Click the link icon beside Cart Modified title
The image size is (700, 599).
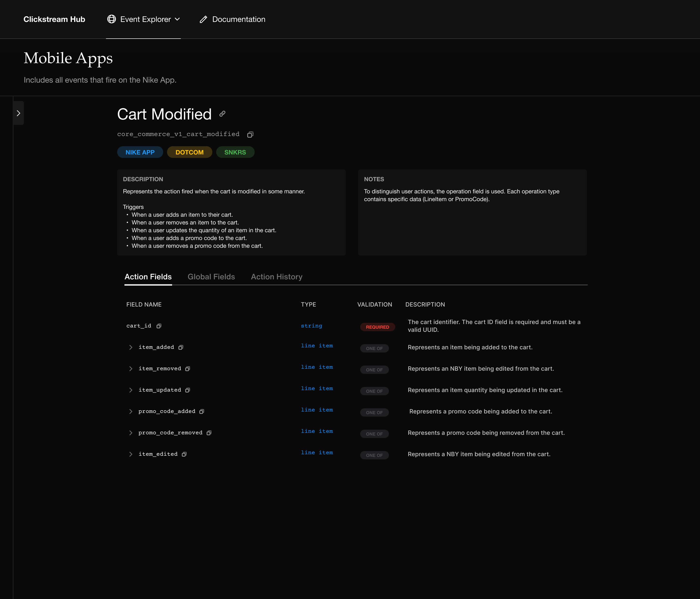222,114
